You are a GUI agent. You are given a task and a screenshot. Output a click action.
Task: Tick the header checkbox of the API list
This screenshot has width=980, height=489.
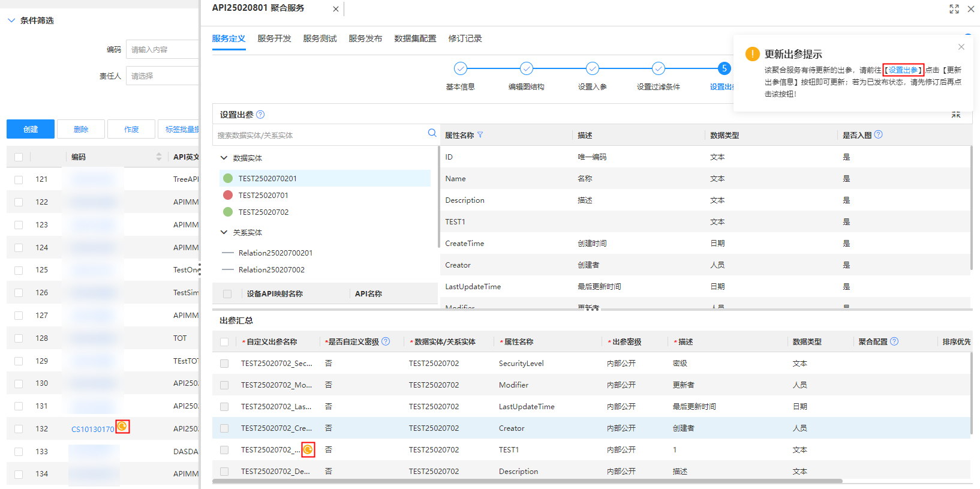coord(19,157)
